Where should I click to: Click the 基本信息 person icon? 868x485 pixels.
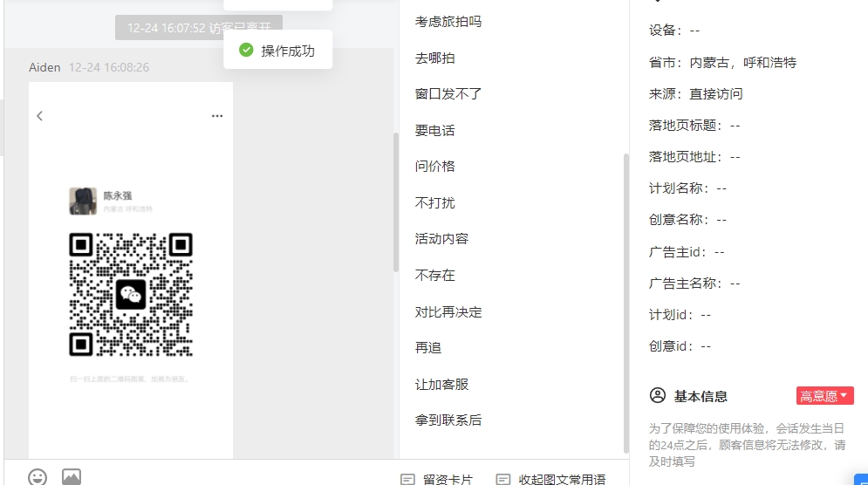(x=658, y=395)
